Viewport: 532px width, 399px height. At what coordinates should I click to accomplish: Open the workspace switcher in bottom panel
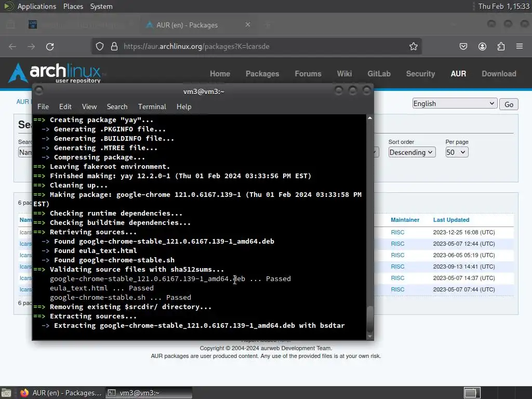point(472,393)
